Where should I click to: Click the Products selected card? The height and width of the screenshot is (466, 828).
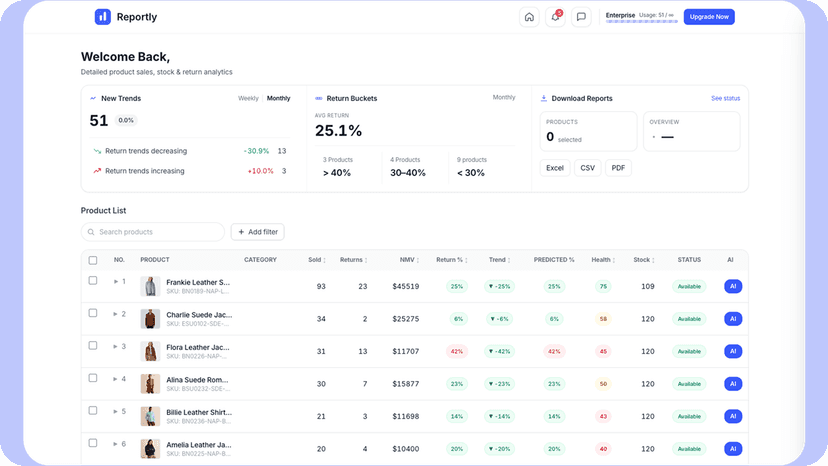coord(588,131)
